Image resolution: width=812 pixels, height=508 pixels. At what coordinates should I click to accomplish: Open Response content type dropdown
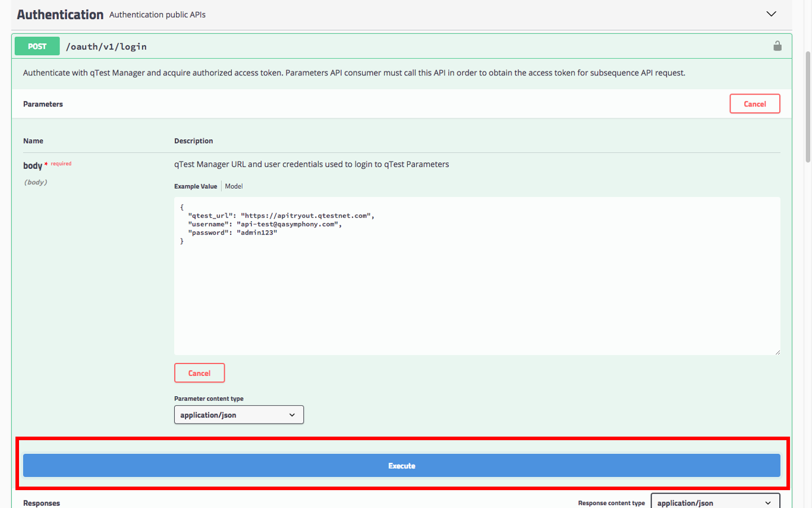pyautogui.click(x=715, y=502)
